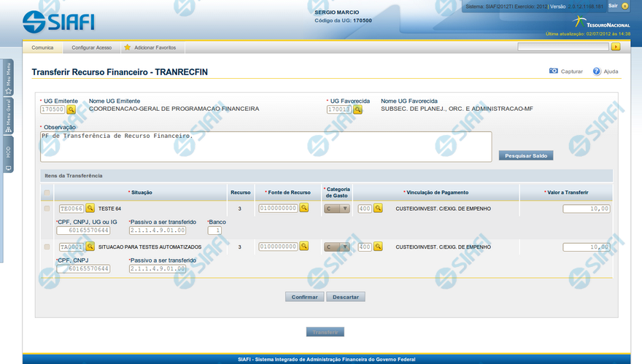The image size is (642, 364).
Task: Switch to the Configurar Acesso tab
Action: (91, 47)
